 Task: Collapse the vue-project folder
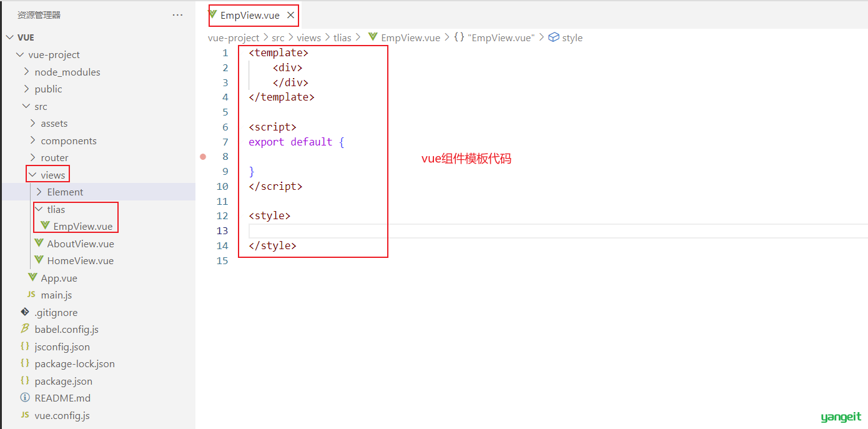pyautogui.click(x=21, y=54)
